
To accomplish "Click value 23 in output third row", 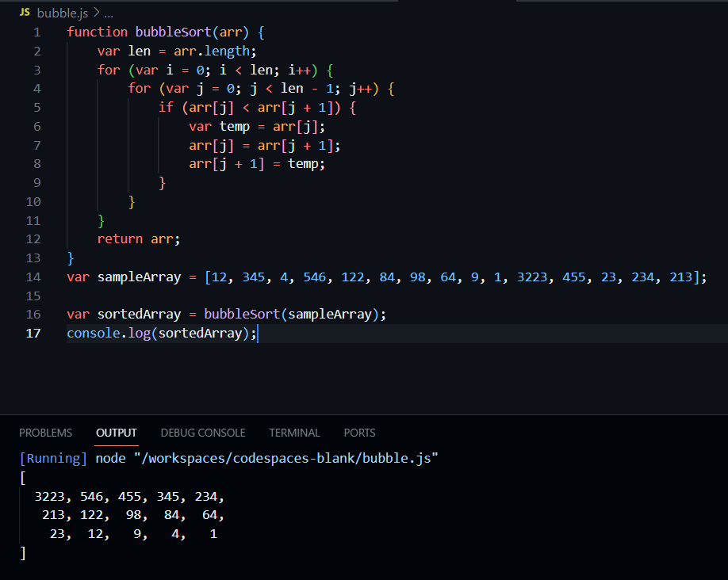I will (57, 534).
